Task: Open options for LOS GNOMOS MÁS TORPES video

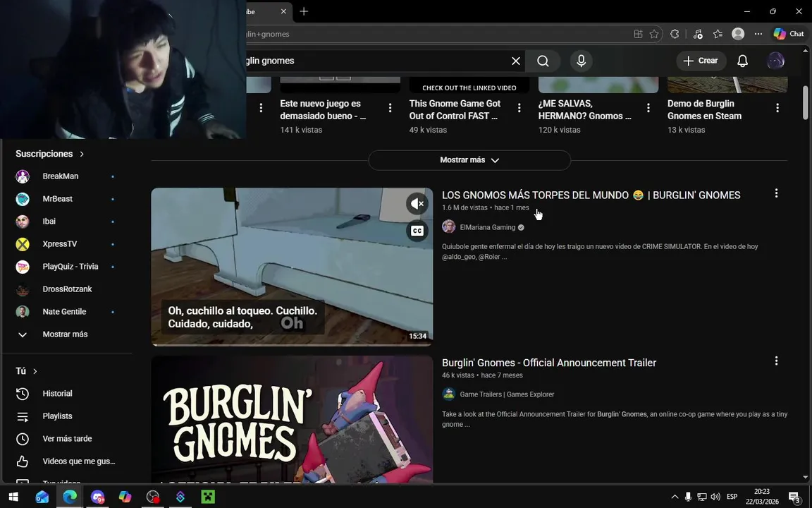Action: click(x=776, y=193)
